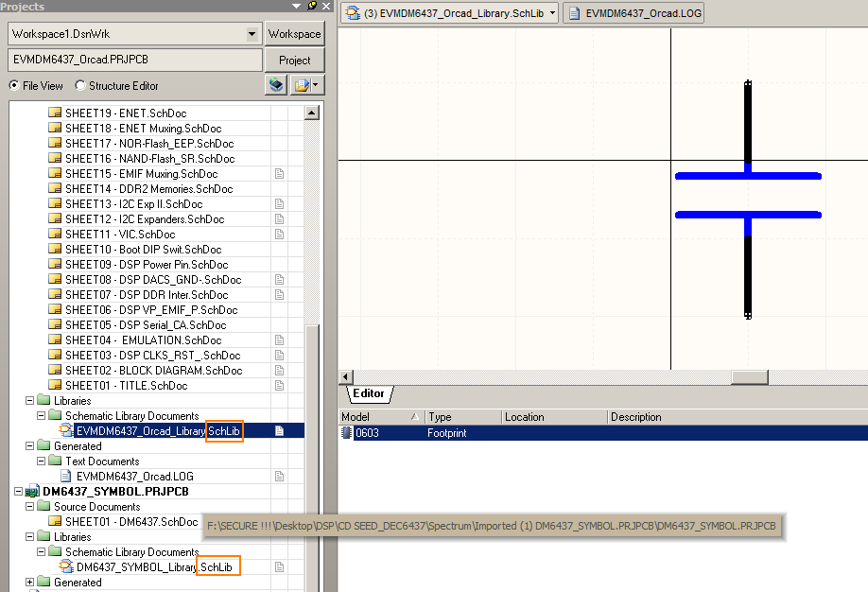Click the document status icon for SHEET01 - TITLE row
The height and width of the screenshot is (592, 868).
[x=280, y=386]
